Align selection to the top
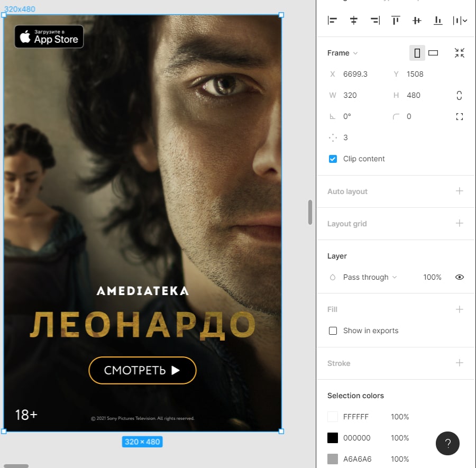Viewport: 476px width, 468px height. tap(396, 20)
